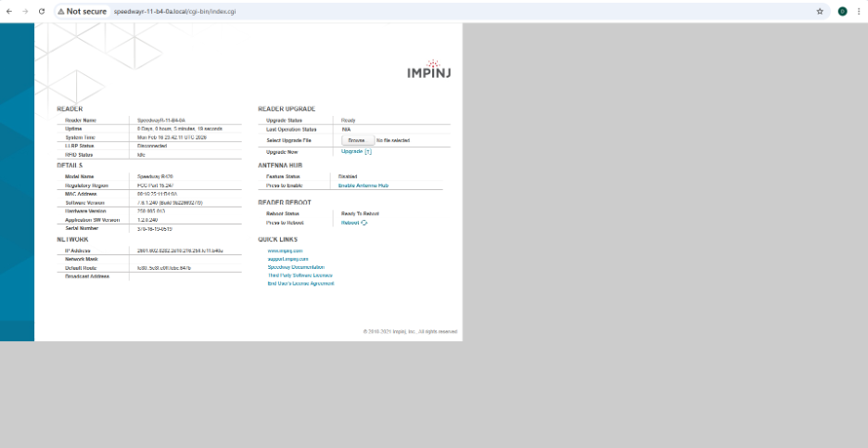
Task: Click the READER section heading
Action: tap(70, 109)
